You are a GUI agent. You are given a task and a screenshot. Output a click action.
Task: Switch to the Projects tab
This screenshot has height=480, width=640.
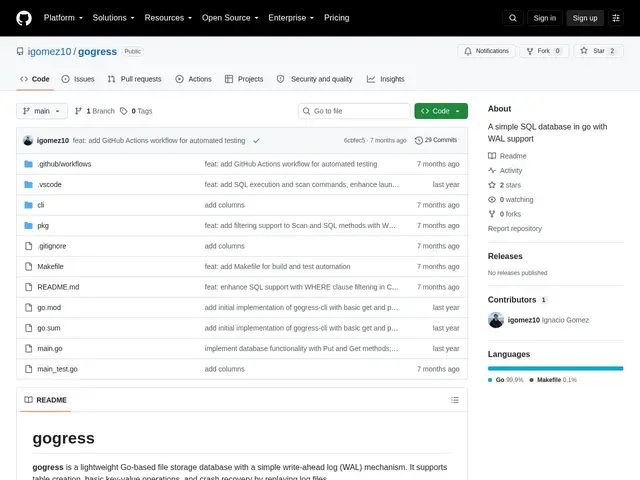(x=244, y=79)
